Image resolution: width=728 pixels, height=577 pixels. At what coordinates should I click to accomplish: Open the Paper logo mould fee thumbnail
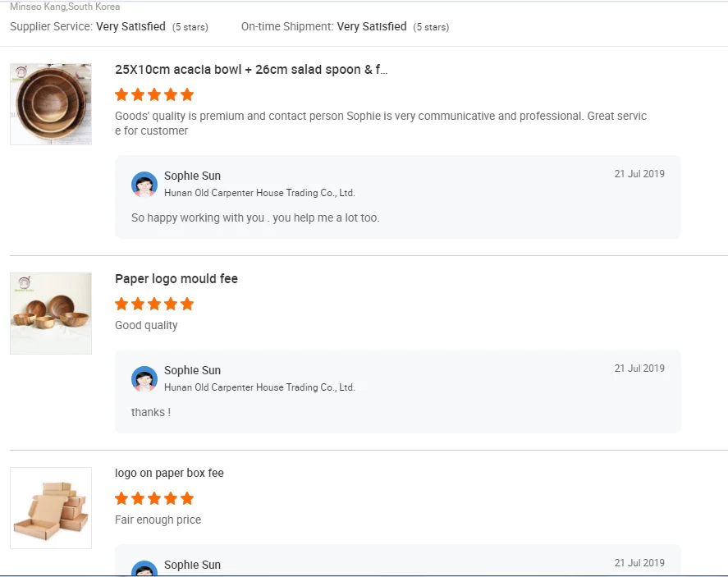(51, 314)
